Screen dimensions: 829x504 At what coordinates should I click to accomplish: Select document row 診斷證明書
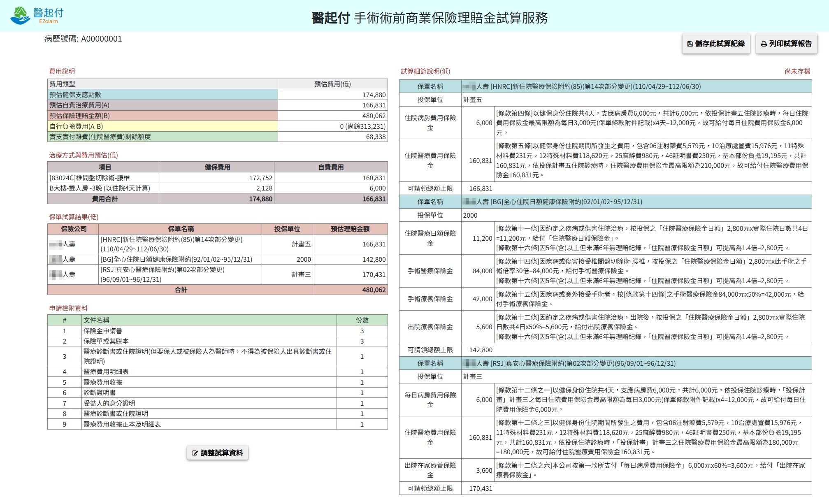(217, 393)
